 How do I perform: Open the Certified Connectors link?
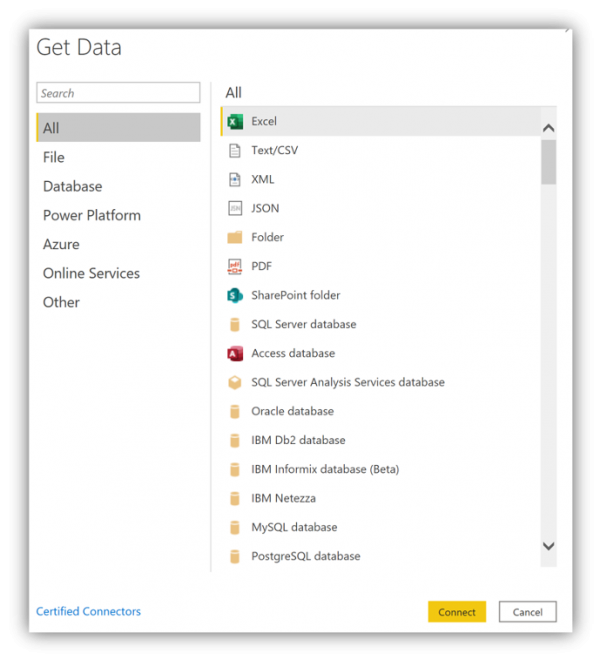pos(88,612)
